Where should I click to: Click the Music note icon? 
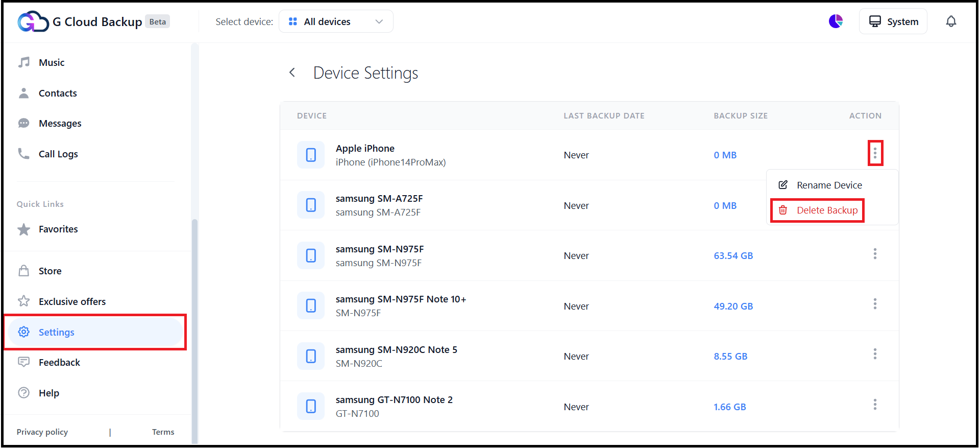(24, 62)
